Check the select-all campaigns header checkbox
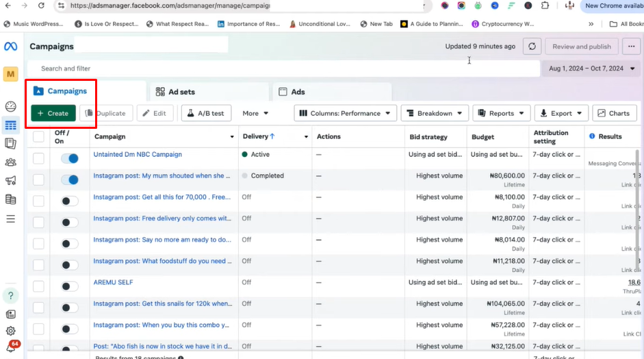The image size is (644, 359). coord(38,137)
